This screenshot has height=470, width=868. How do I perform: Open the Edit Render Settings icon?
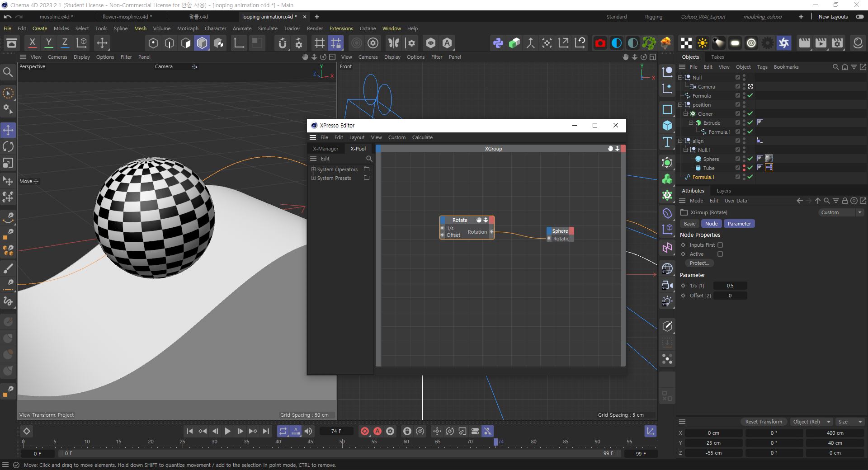point(837,43)
